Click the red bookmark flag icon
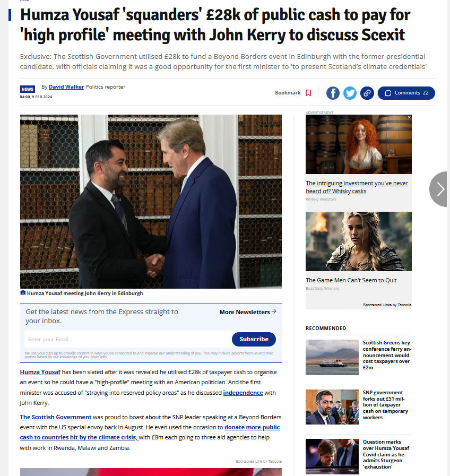 coord(308,93)
